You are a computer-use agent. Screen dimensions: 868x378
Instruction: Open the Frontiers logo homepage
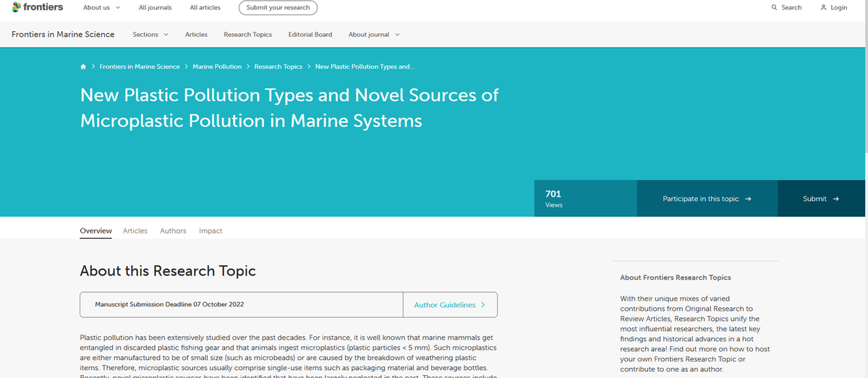coord(38,7)
